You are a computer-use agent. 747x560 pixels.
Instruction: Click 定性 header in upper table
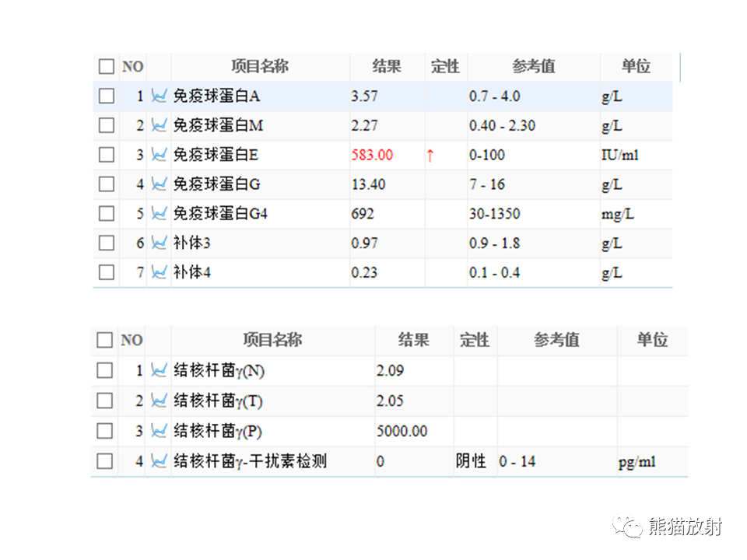click(x=445, y=66)
